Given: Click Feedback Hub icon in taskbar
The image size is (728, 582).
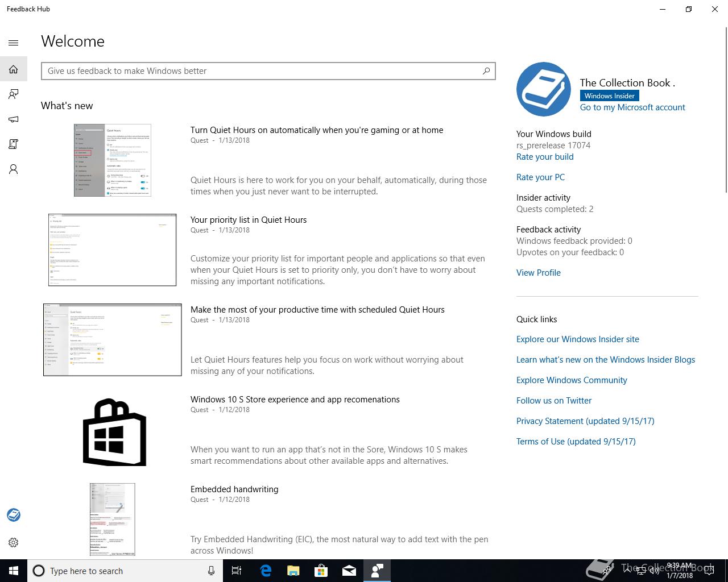Looking at the screenshot, I should [x=377, y=571].
